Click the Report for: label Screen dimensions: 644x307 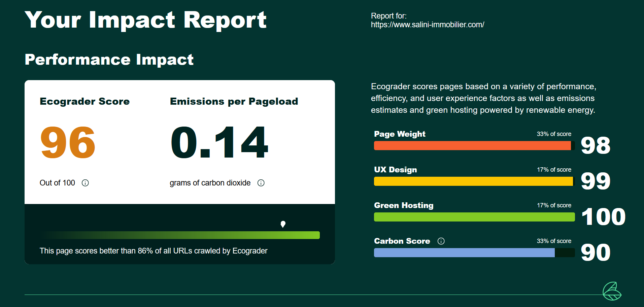click(x=389, y=16)
